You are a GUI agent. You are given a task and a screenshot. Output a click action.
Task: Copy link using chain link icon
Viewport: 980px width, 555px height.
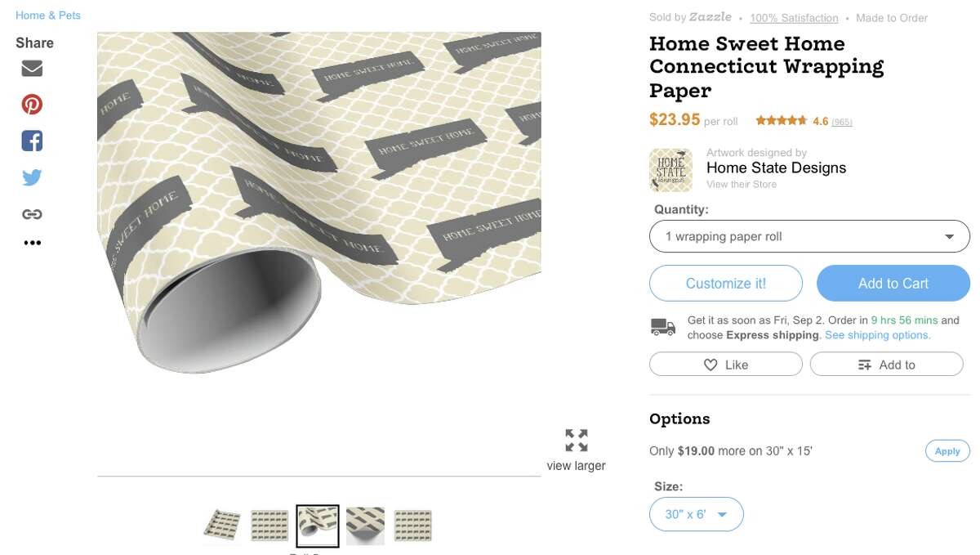pyautogui.click(x=32, y=214)
